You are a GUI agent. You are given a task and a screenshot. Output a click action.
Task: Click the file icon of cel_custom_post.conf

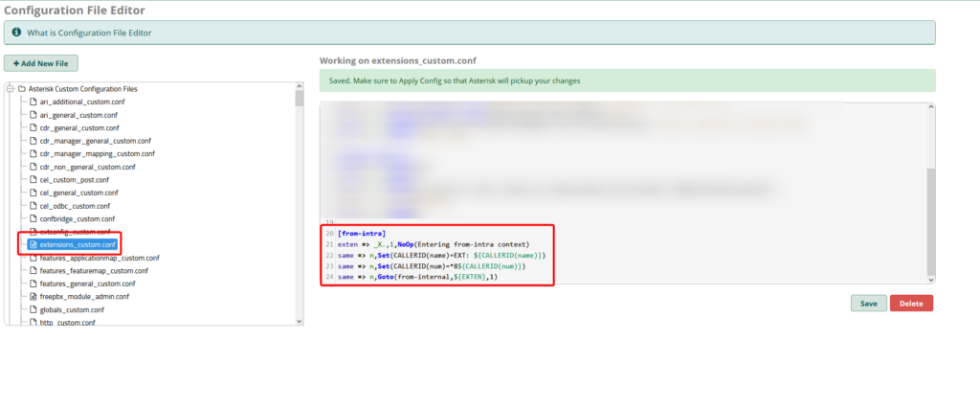point(33,180)
